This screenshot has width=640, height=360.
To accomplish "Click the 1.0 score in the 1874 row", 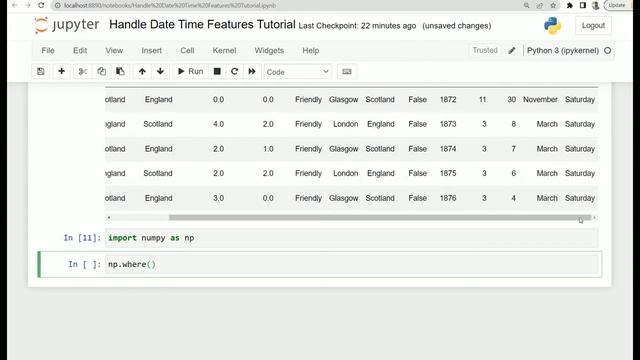I will tap(268, 149).
